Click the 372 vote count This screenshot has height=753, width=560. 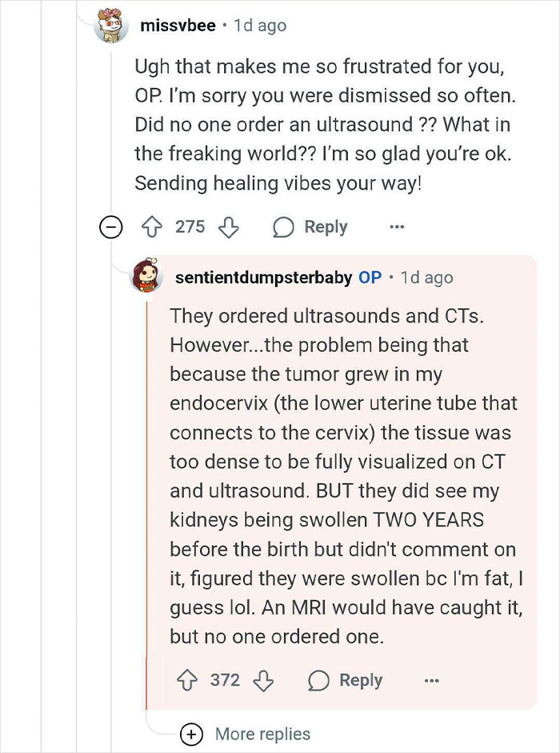click(x=225, y=680)
